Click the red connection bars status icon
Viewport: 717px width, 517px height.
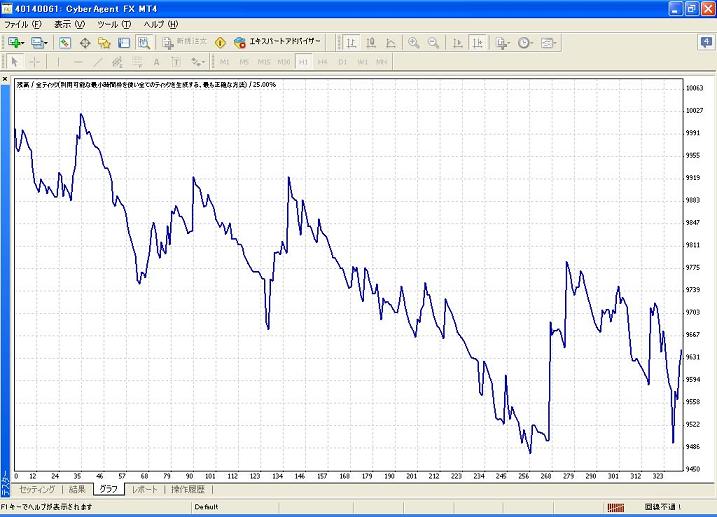[x=616, y=507]
